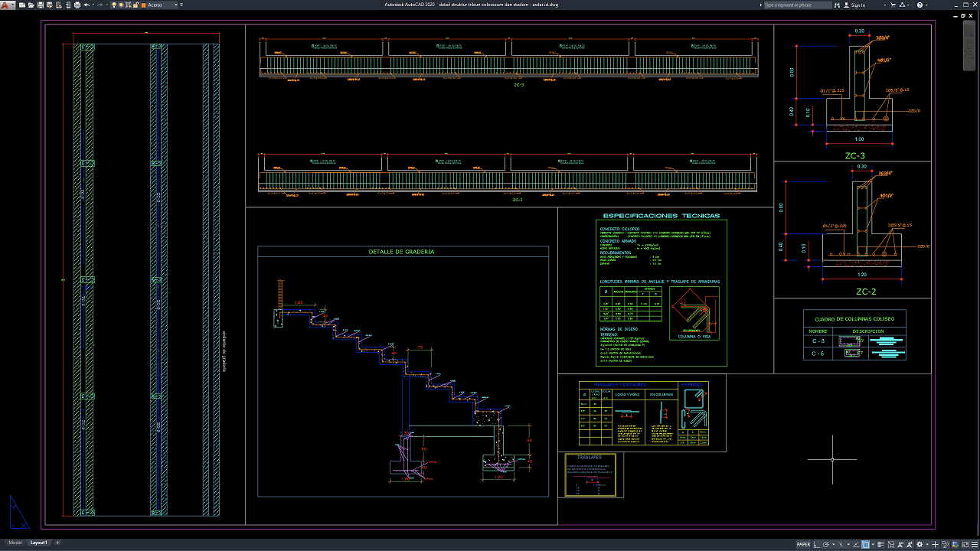The height and width of the screenshot is (551, 980).
Task: Click the Auto-scale annotation status icon
Action: (x=909, y=545)
